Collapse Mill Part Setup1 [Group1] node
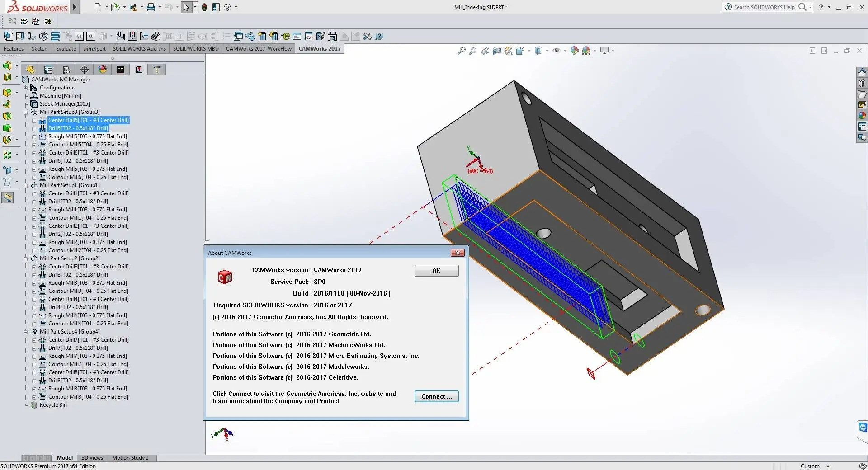 click(26, 185)
